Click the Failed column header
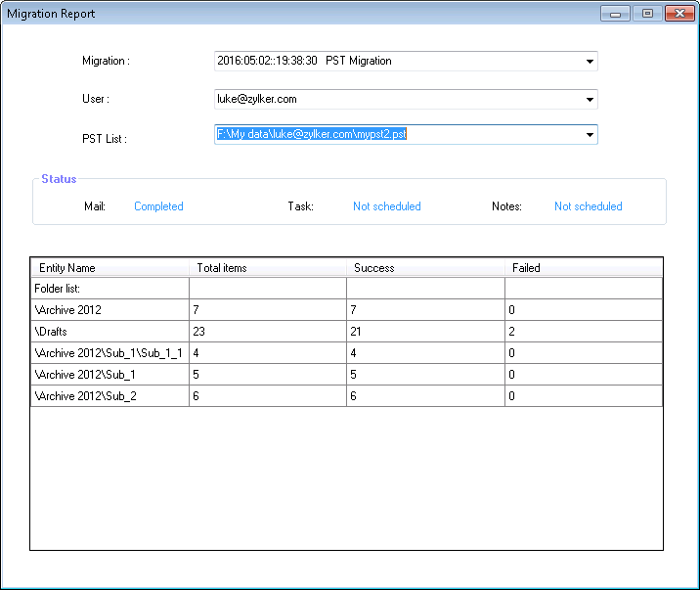 click(583, 267)
